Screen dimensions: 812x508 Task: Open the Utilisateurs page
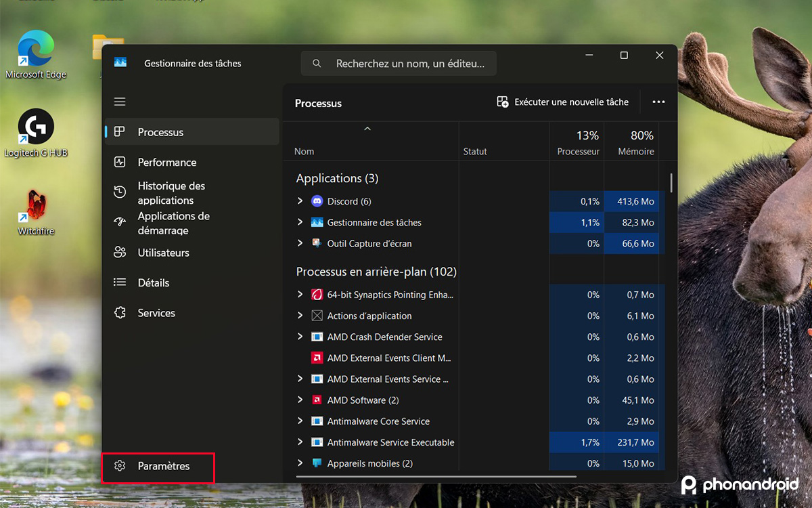pos(191,253)
